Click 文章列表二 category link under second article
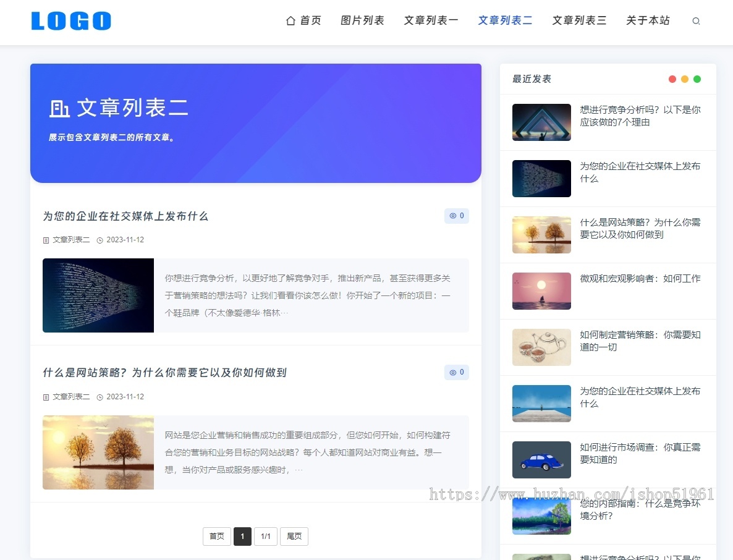This screenshot has height=560, width=733. (x=71, y=397)
